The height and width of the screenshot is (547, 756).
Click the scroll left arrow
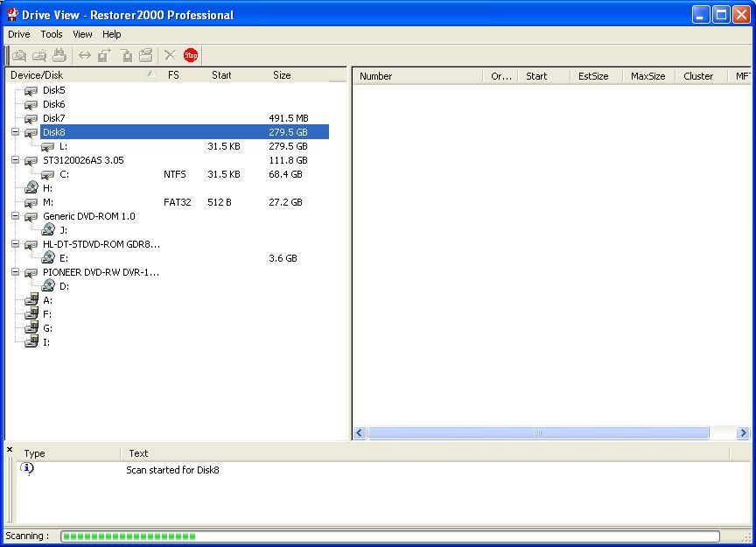coord(360,433)
